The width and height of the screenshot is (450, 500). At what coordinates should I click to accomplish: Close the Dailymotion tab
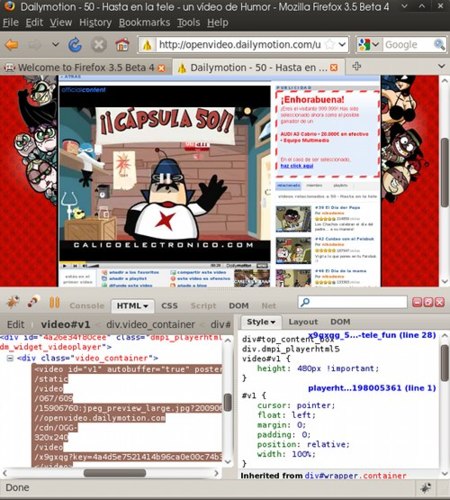click(334, 68)
